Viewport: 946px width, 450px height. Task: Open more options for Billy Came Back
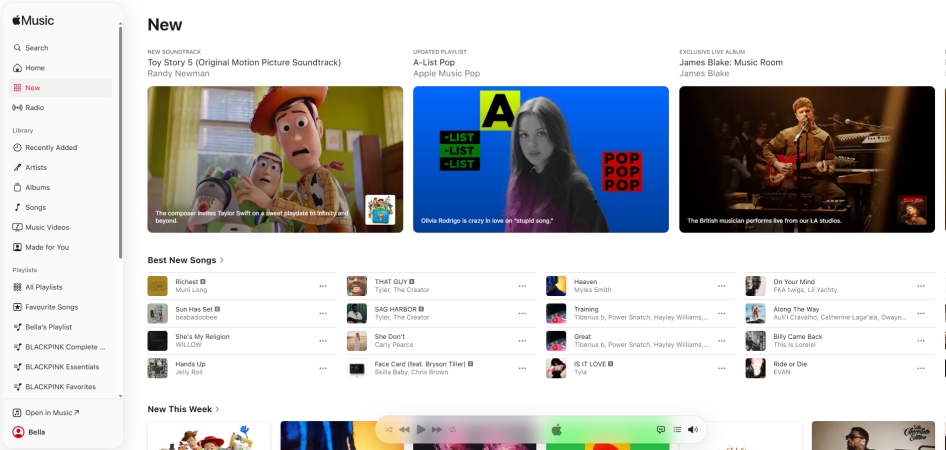tap(921, 341)
